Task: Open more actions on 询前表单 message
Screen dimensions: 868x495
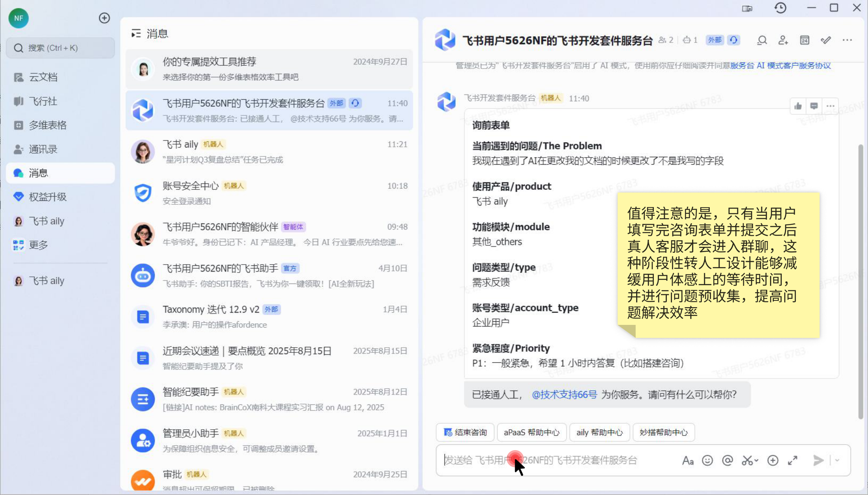Action: (830, 106)
